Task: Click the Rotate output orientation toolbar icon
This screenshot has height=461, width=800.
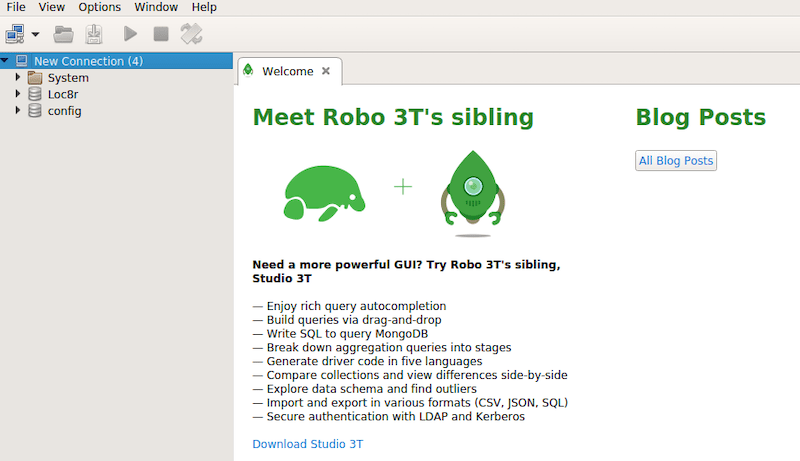Action: (x=191, y=34)
